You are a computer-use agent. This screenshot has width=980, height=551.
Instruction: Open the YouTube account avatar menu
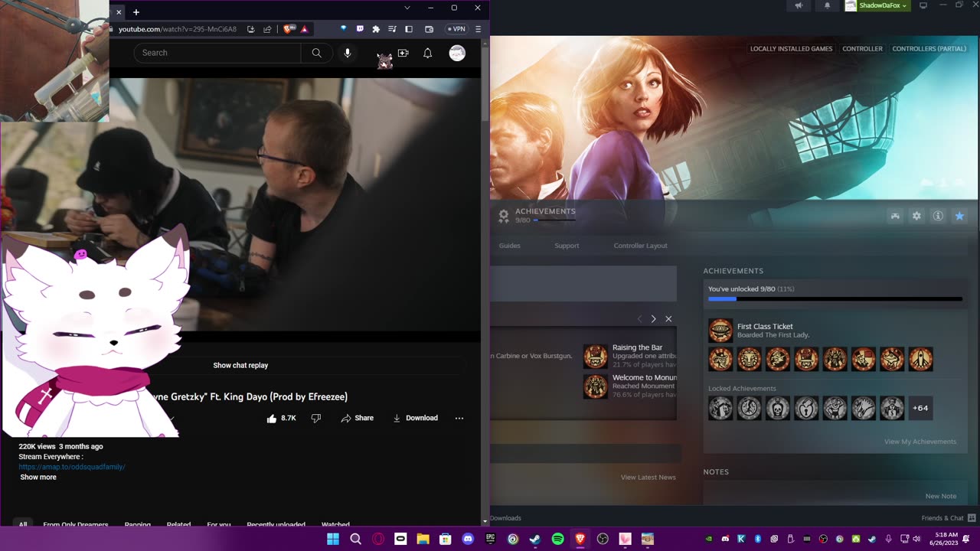(457, 53)
